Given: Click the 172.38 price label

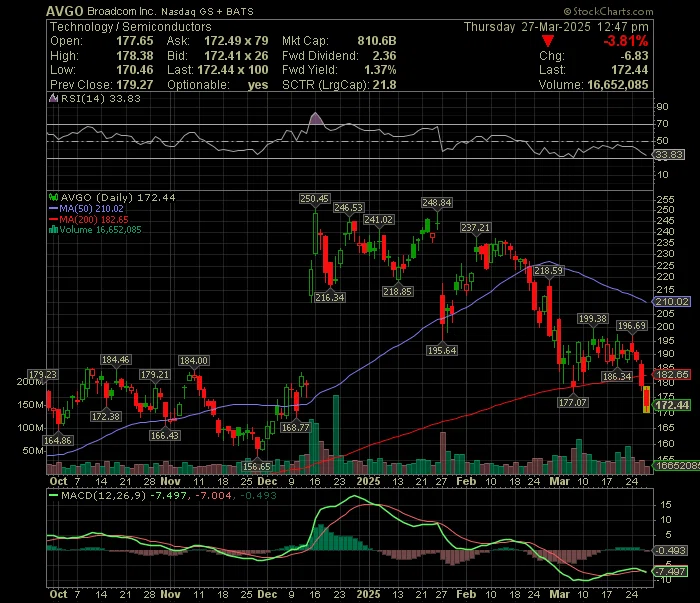Looking at the screenshot, I should click(x=105, y=416).
